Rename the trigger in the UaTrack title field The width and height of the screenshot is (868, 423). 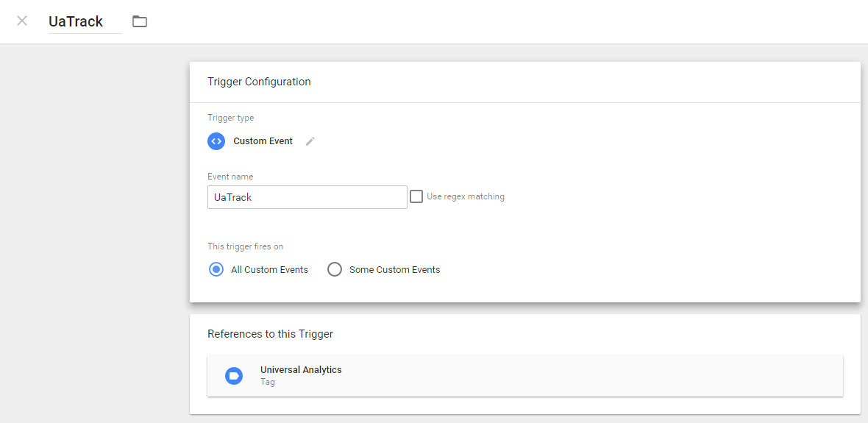(85, 21)
